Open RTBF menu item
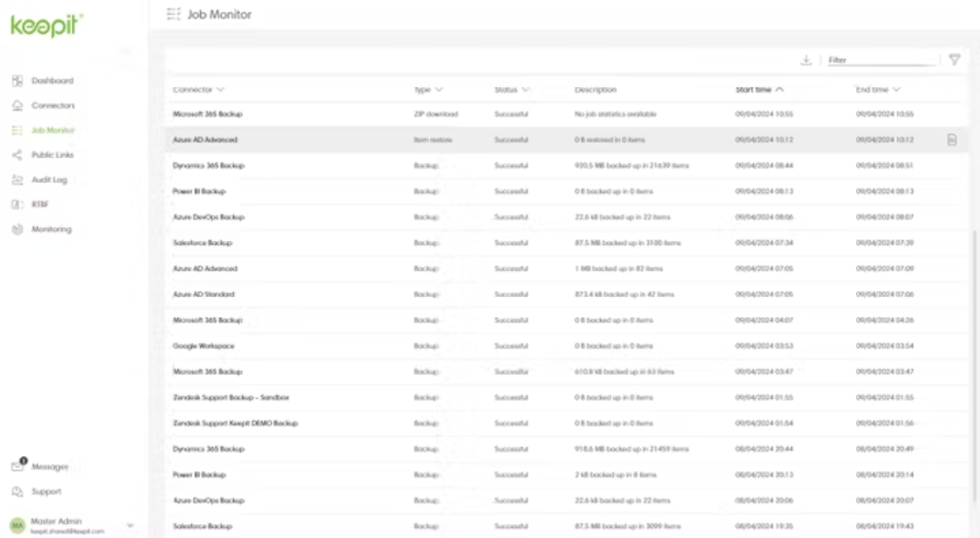This screenshot has width=980, height=538. coord(40,204)
